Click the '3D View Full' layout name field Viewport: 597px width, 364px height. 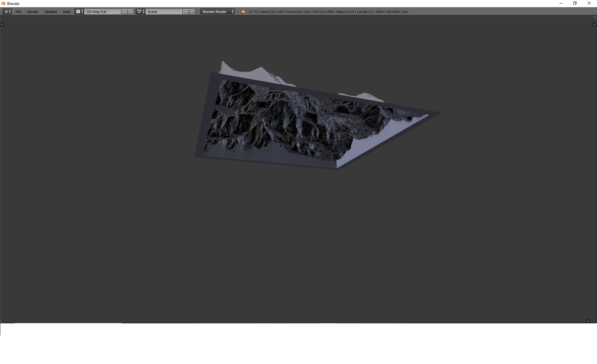[x=103, y=11]
